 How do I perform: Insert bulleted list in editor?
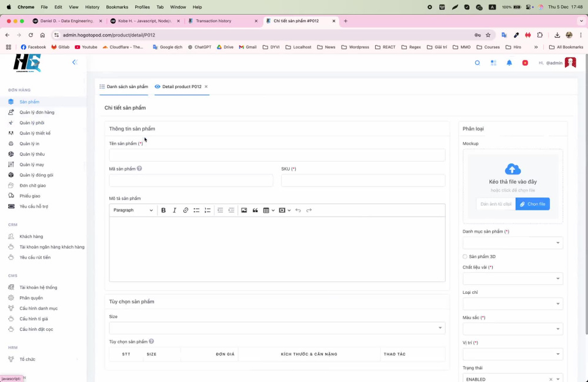click(196, 210)
